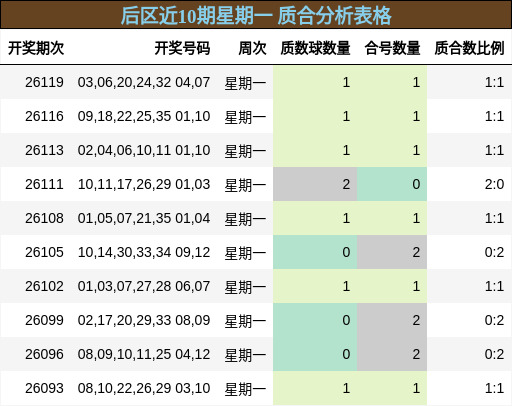Click period number 26108
The height and width of the screenshot is (406, 512).
tap(44, 218)
